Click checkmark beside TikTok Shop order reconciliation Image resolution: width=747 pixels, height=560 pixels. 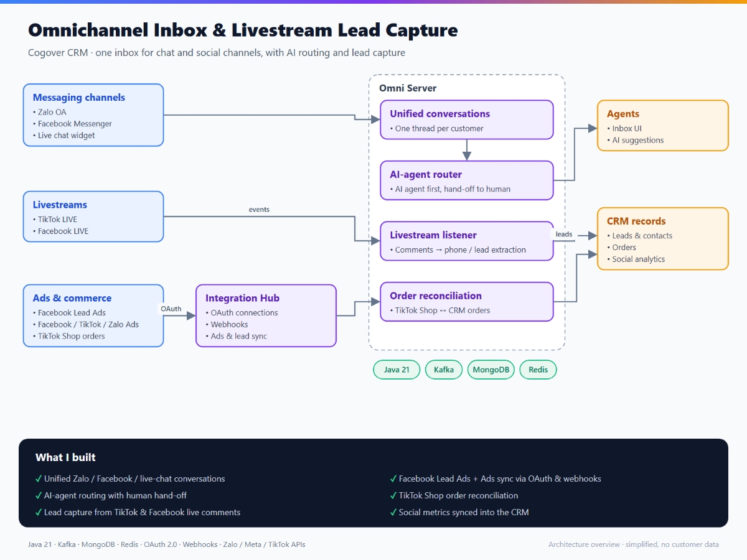tap(393, 496)
